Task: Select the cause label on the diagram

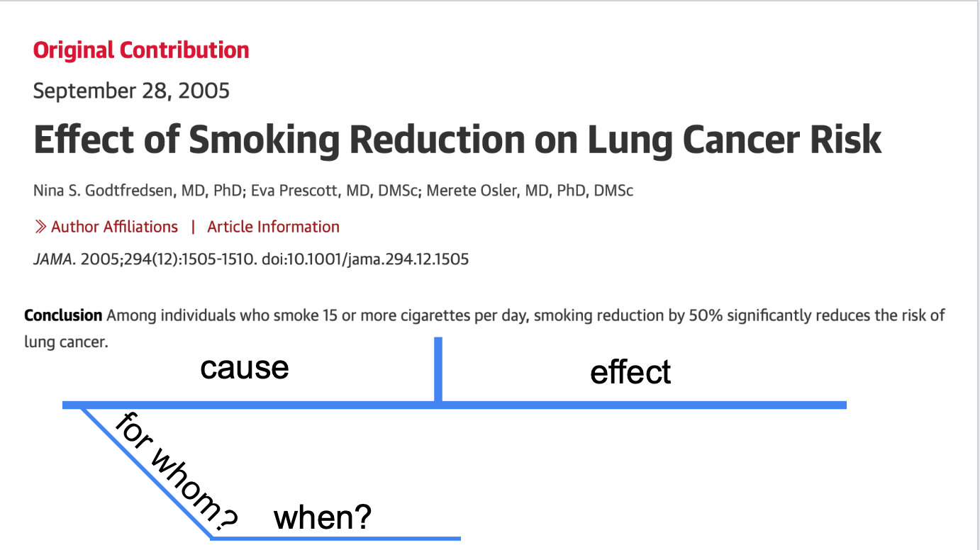Action: [245, 368]
